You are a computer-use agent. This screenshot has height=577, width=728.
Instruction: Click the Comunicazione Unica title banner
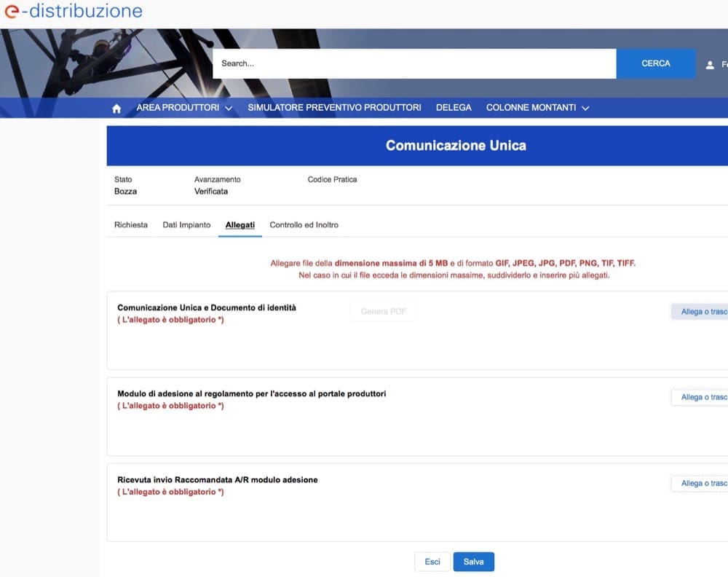click(456, 146)
